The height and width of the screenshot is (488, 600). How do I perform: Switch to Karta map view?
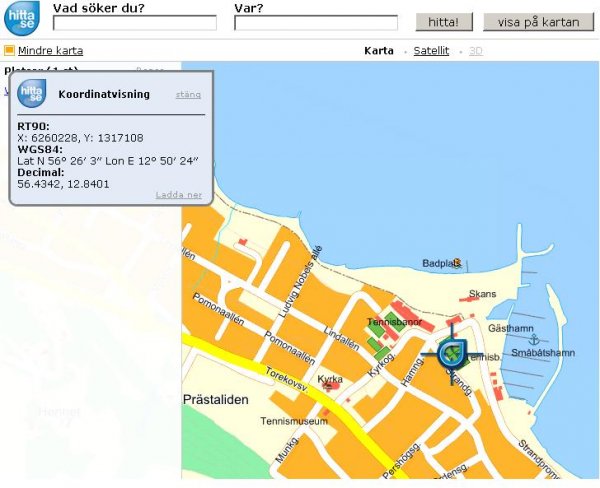[x=379, y=51]
